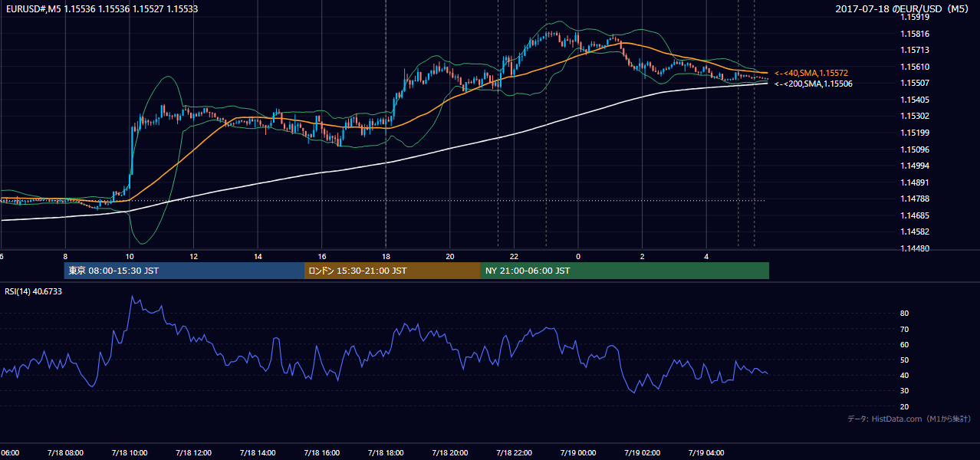
Task: Click RSI axis level 20
Action: click(905, 406)
